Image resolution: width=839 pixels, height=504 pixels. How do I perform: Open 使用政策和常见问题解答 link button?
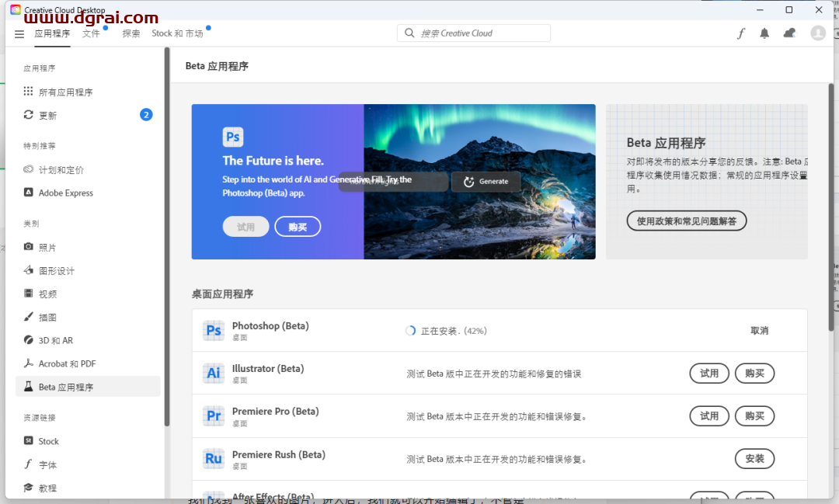686,221
